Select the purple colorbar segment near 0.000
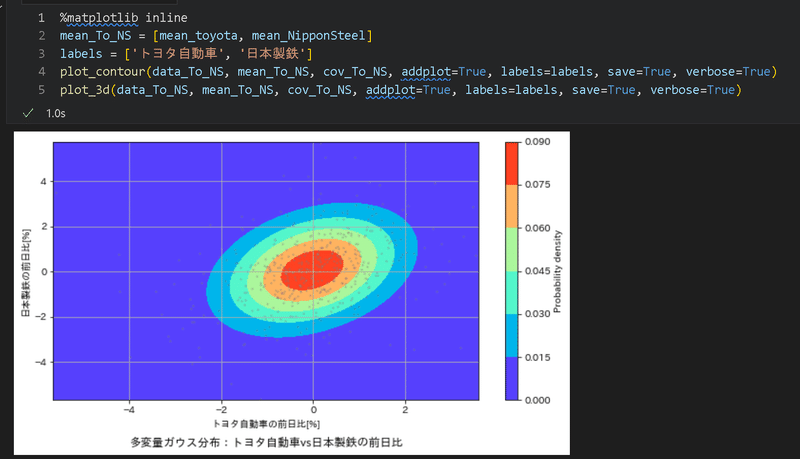The image size is (800, 459). tap(512, 378)
